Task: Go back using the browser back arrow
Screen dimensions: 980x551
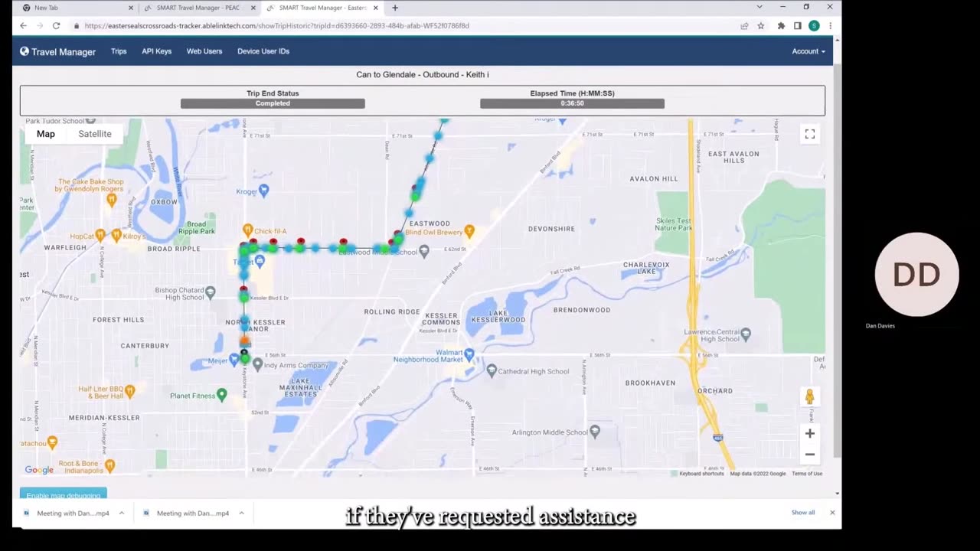Action: click(x=23, y=25)
